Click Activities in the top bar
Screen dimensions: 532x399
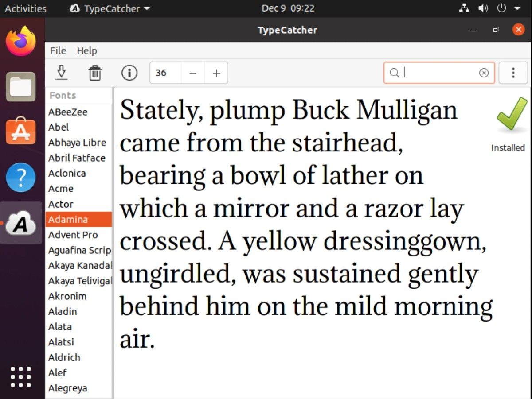tap(25, 8)
